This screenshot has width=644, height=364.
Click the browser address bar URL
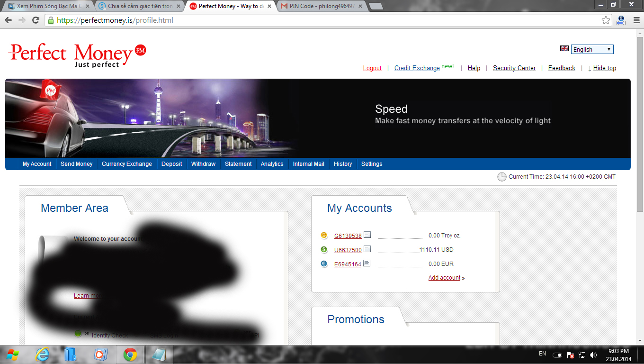[115, 20]
